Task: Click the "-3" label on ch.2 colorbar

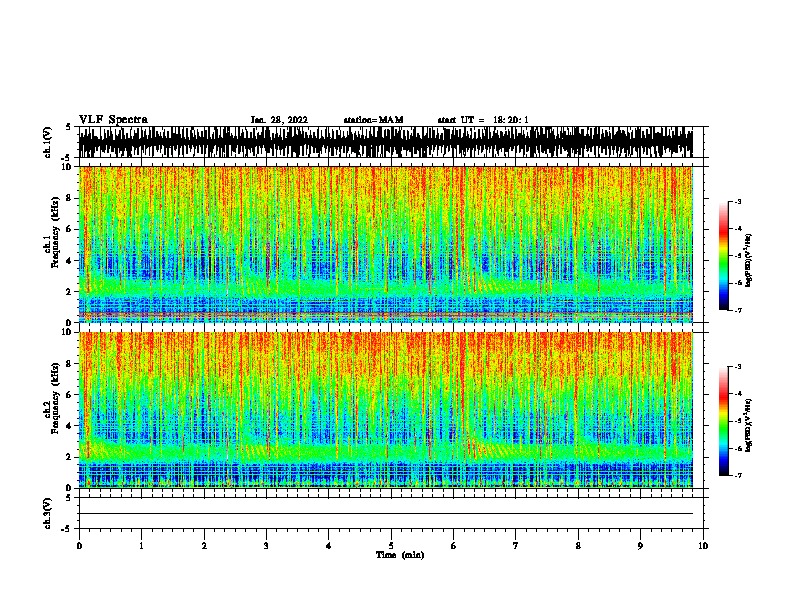Action: (x=737, y=367)
